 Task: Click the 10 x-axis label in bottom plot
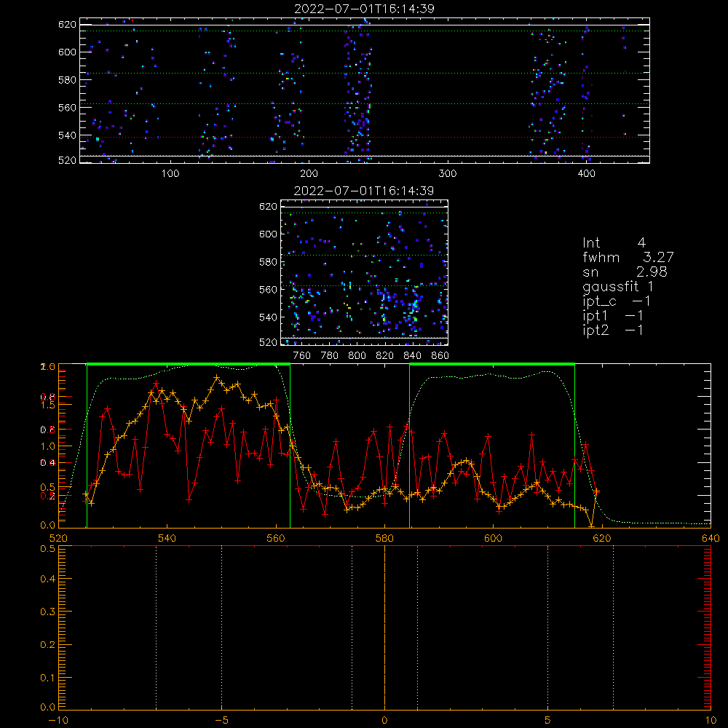[711, 721]
